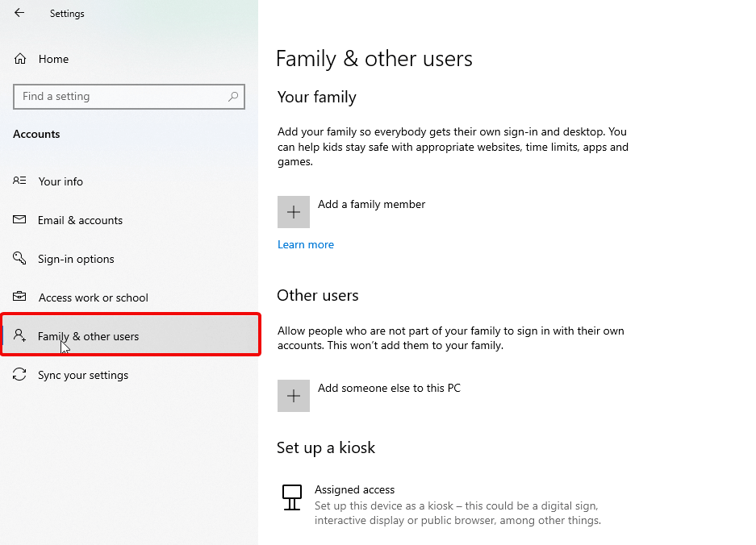756x545 pixels.
Task: Click the Family & other users page title
Action: point(374,59)
